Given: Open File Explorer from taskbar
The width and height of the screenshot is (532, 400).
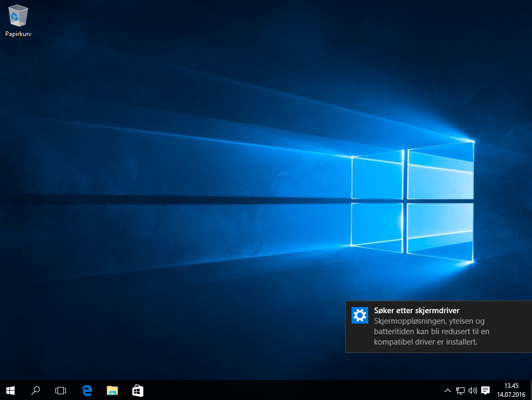Looking at the screenshot, I should (112, 391).
